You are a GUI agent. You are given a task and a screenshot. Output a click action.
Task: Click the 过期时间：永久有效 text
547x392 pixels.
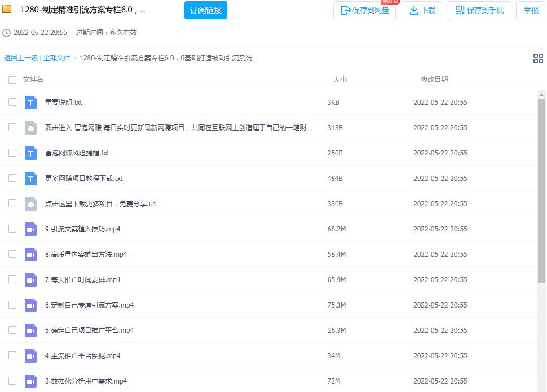click(107, 33)
